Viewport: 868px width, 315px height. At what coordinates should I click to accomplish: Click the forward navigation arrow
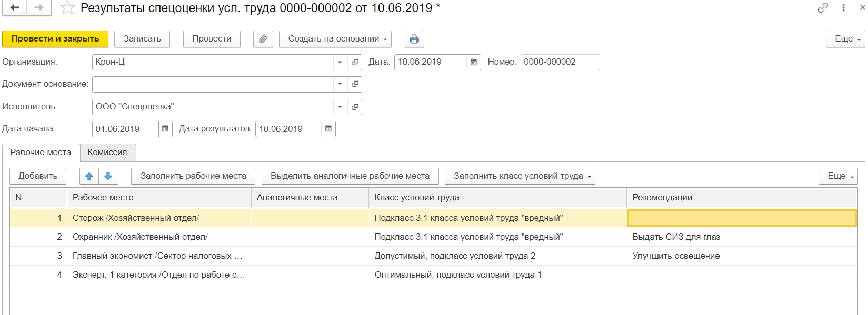(x=38, y=8)
